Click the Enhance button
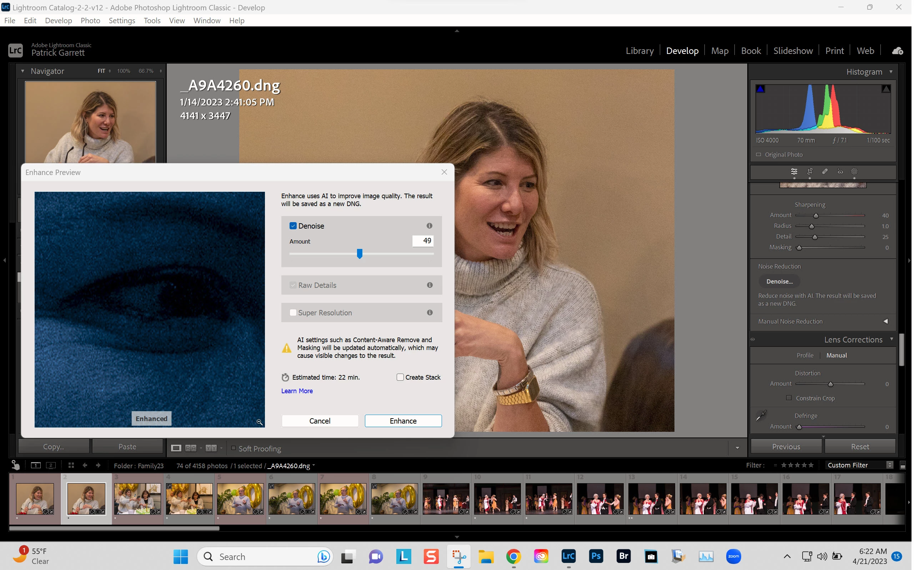The image size is (924, 570). click(403, 421)
